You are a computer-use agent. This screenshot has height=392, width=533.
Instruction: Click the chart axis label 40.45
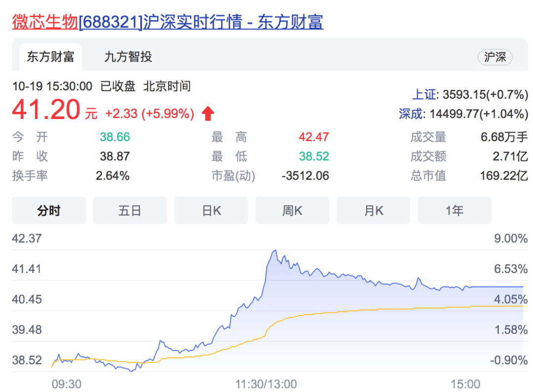click(x=27, y=299)
